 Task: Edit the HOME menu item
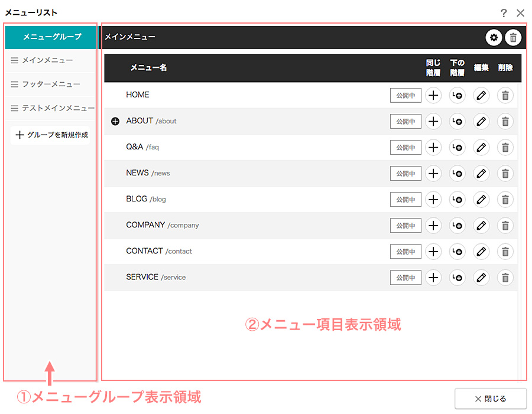(481, 95)
